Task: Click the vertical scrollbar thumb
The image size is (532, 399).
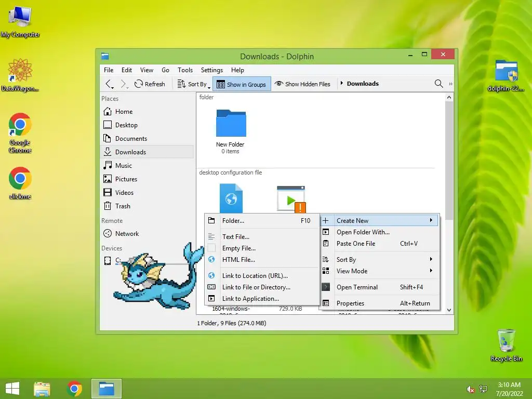Action: click(449, 161)
